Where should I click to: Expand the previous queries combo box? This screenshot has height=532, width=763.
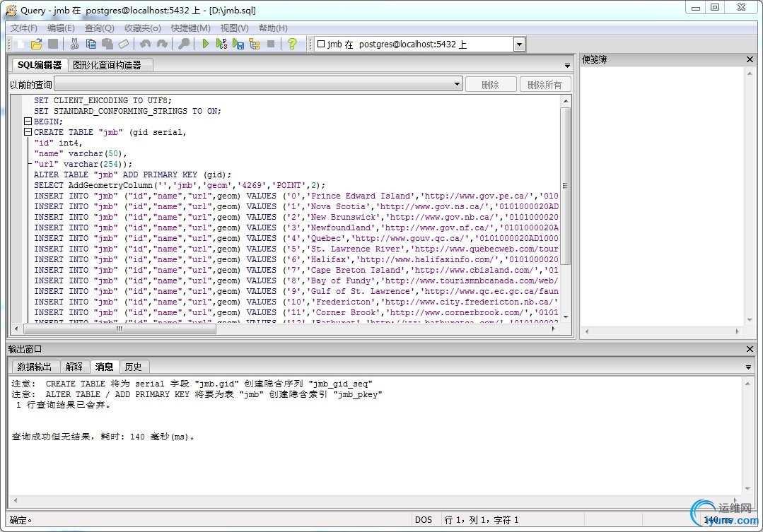click(x=457, y=84)
